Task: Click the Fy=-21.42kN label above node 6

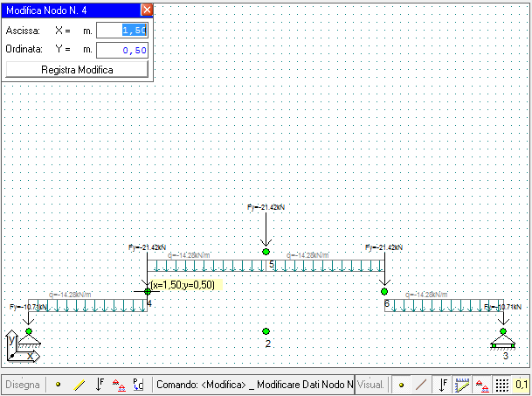Action: [x=383, y=247]
